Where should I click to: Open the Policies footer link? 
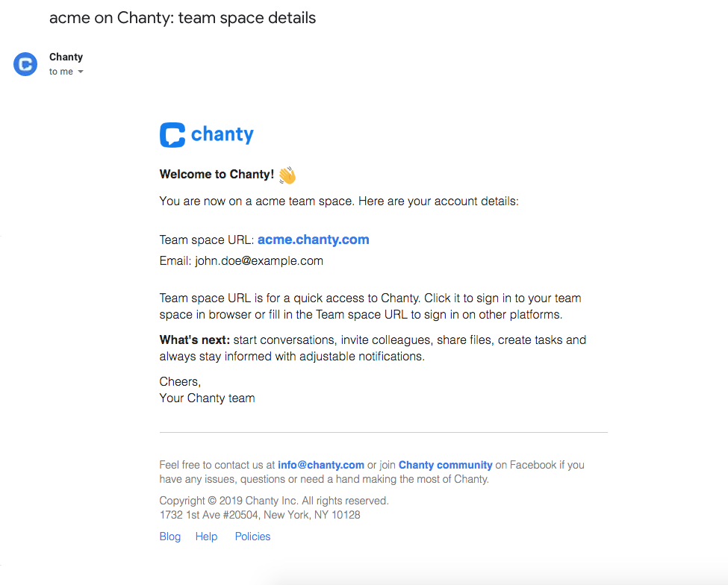pyautogui.click(x=252, y=536)
